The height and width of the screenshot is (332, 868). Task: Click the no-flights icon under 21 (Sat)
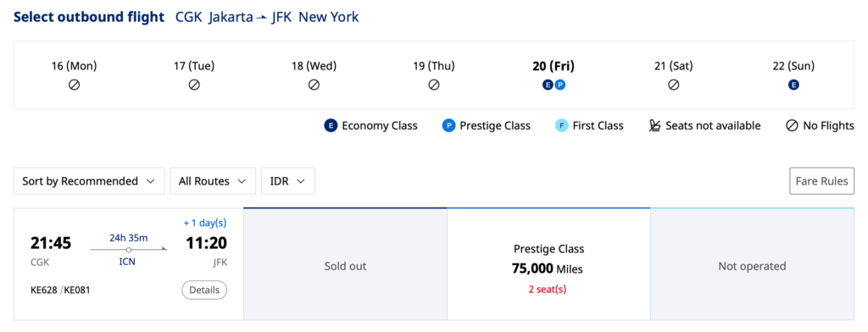[x=674, y=86]
